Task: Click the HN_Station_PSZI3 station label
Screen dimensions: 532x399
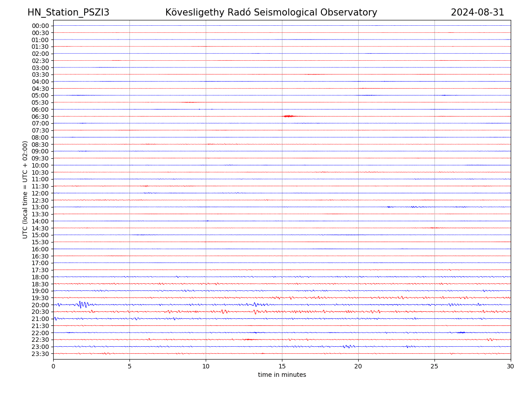Action: coord(68,12)
